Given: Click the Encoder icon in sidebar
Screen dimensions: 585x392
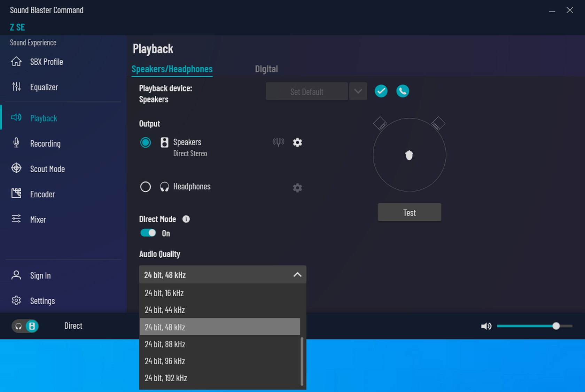Looking at the screenshot, I should [16, 193].
